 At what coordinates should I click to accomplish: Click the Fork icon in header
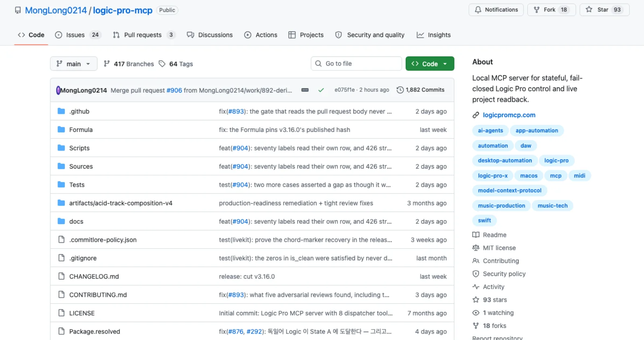pyautogui.click(x=537, y=10)
